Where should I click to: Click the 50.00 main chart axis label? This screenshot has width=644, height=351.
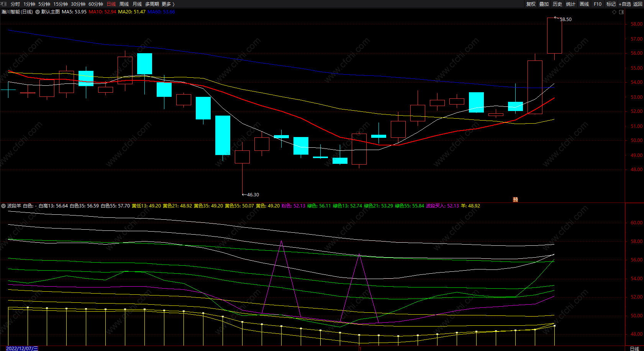click(636, 140)
